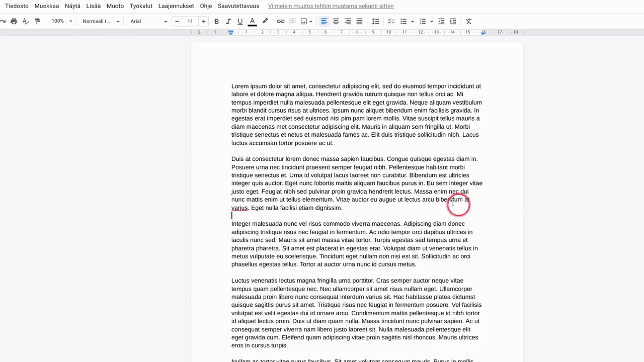644x362 pixels.
Task: Pick the highlight color pen
Action: 265,21
